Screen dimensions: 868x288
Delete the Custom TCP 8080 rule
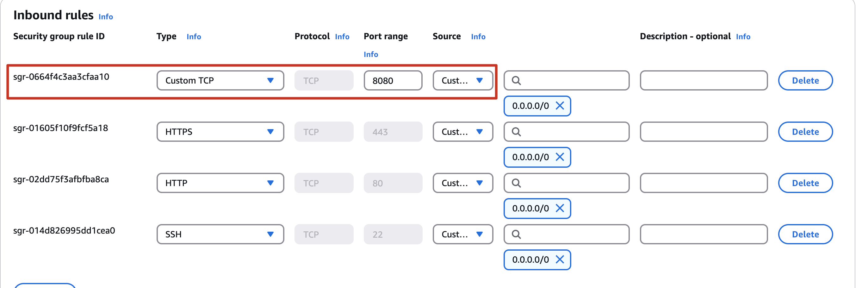(805, 81)
